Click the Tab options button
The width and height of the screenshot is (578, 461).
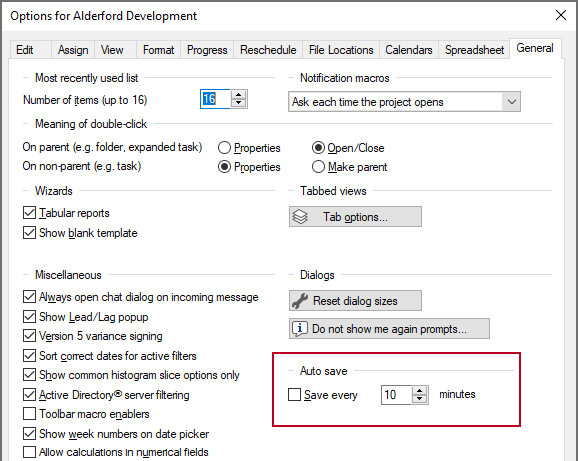pyautogui.click(x=355, y=217)
